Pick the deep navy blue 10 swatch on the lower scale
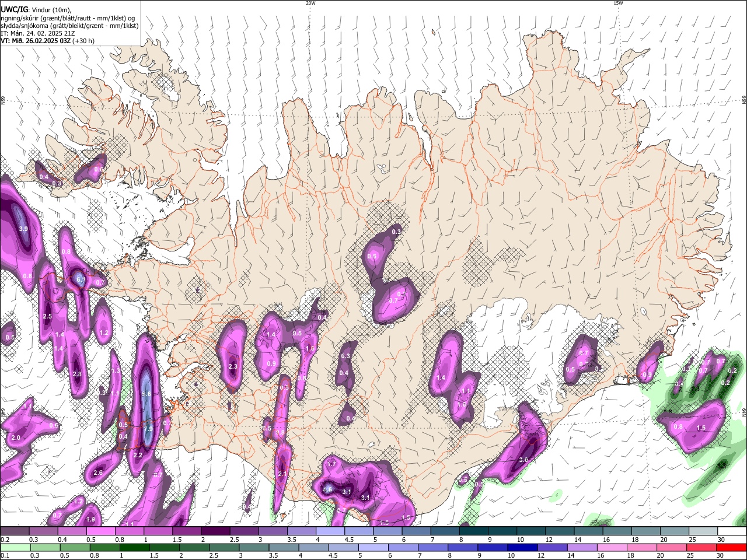This screenshot has height=560, width=747. pyautogui.click(x=522, y=547)
